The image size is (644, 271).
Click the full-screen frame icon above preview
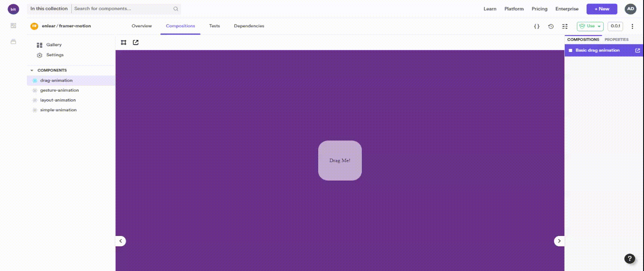(x=123, y=43)
